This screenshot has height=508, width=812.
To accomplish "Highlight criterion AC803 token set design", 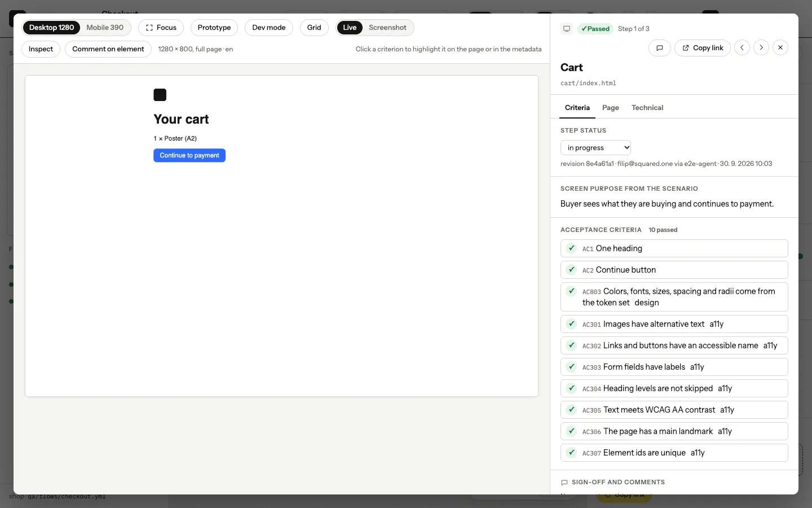I will pos(674,297).
